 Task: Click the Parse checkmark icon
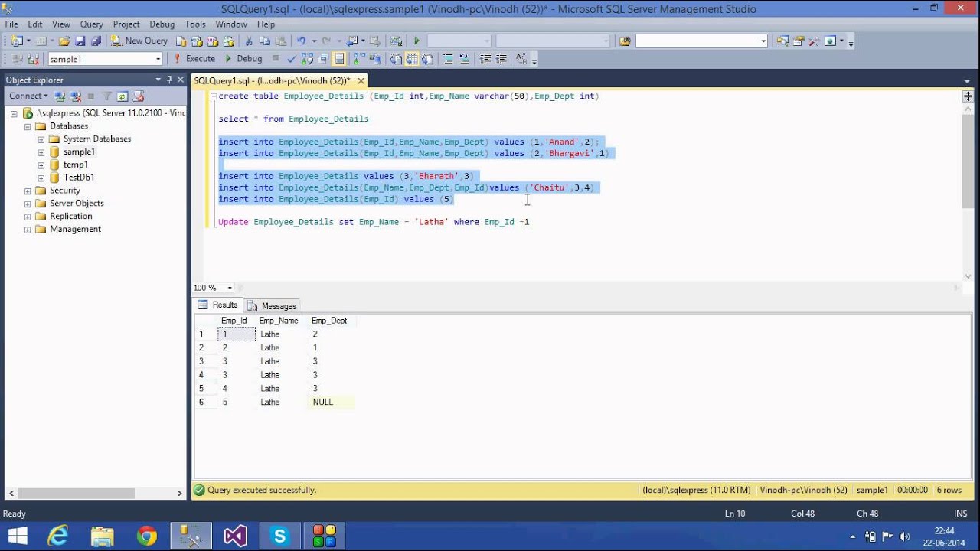(x=292, y=59)
